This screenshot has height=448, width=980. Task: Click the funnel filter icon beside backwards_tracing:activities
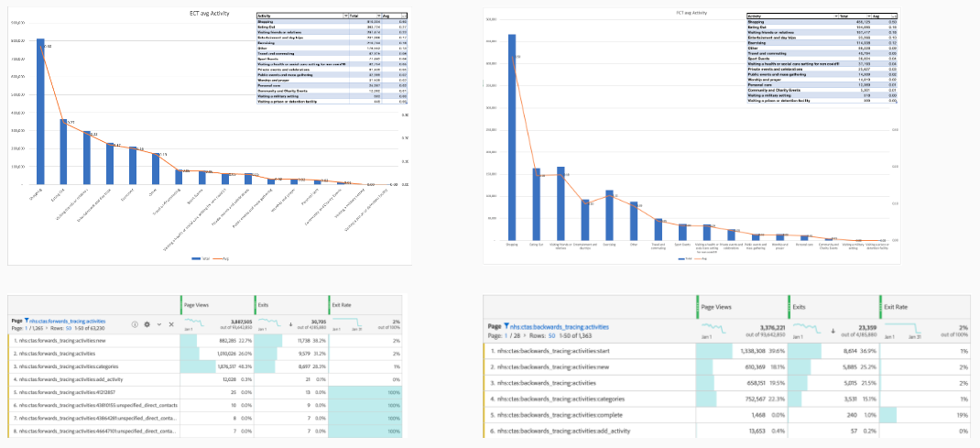[507, 325]
